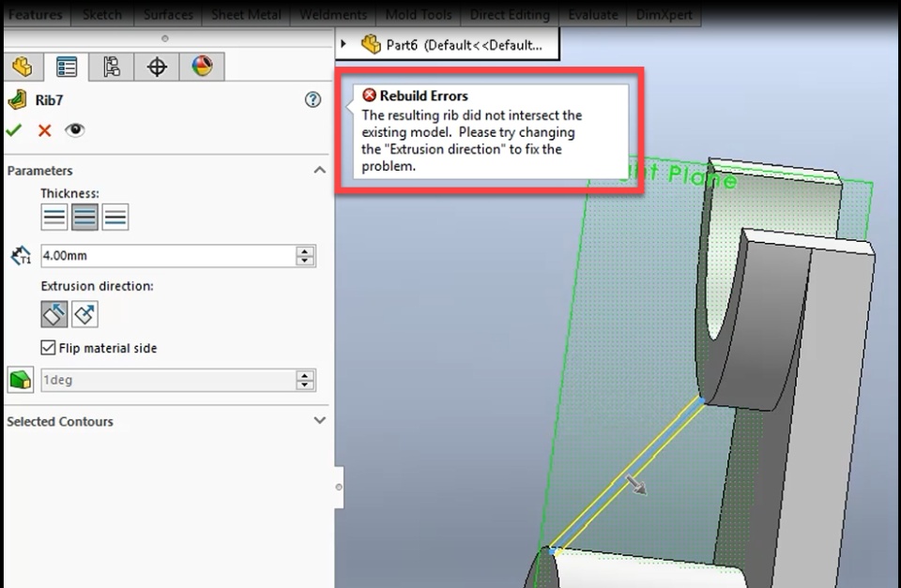Click the Parameters section header text
901x588 pixels.
coord(39,171)
